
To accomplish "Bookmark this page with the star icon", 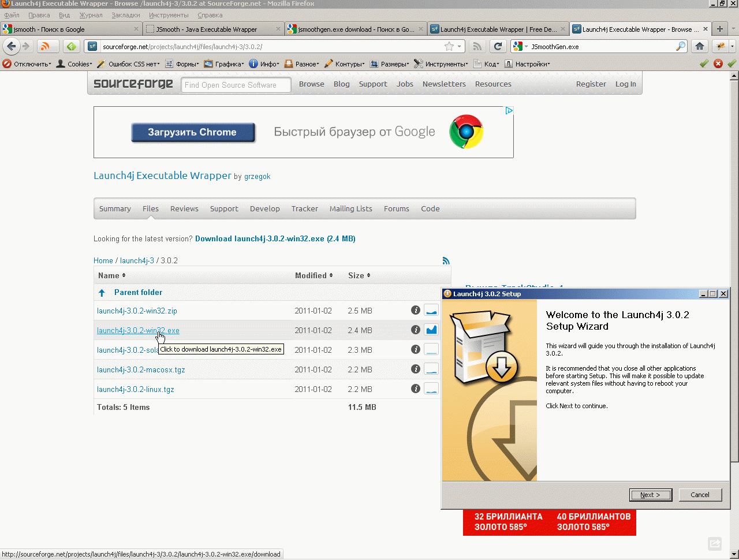I will click(449, 47).
